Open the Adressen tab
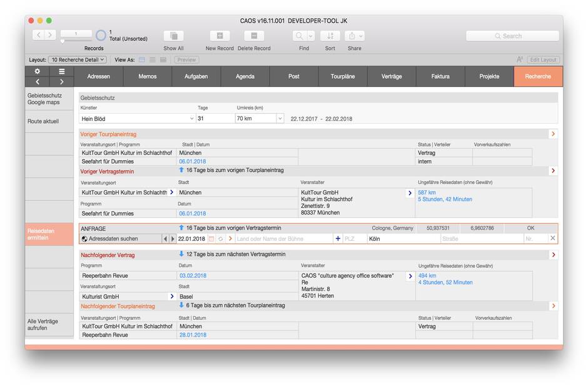The image size is (588, 388). pos(99,76)
